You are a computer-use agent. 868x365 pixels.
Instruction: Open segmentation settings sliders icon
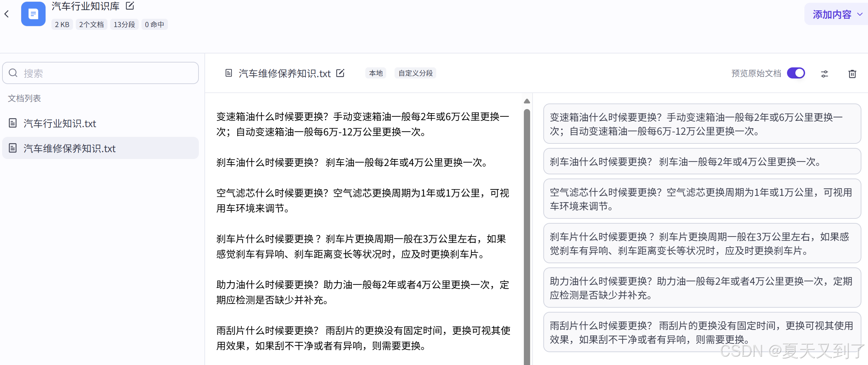825,74
